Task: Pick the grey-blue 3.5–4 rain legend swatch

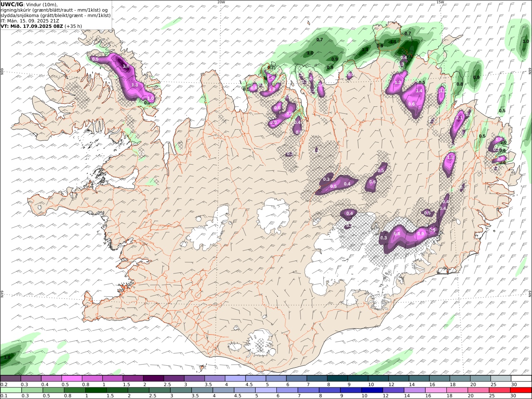Action: [x=202, y=390]
